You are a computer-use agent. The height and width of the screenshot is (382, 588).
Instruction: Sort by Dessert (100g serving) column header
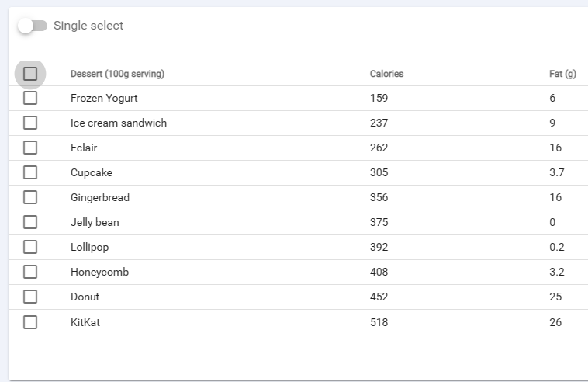point(117,74)
